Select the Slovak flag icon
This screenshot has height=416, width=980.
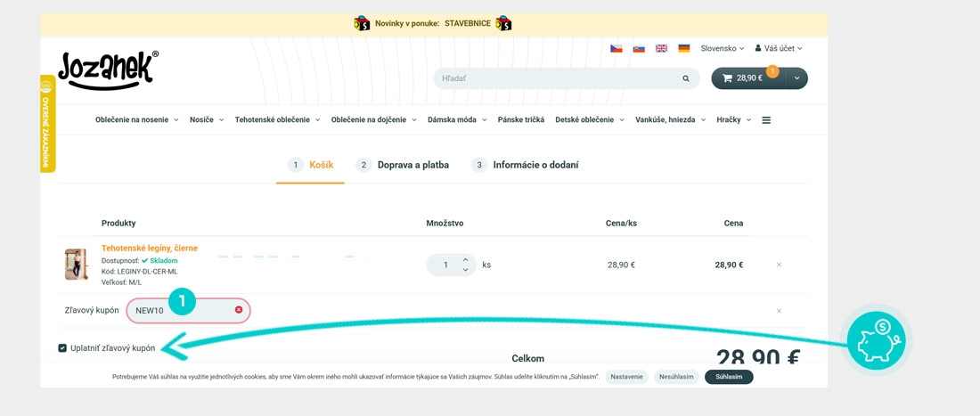(639, 49)
